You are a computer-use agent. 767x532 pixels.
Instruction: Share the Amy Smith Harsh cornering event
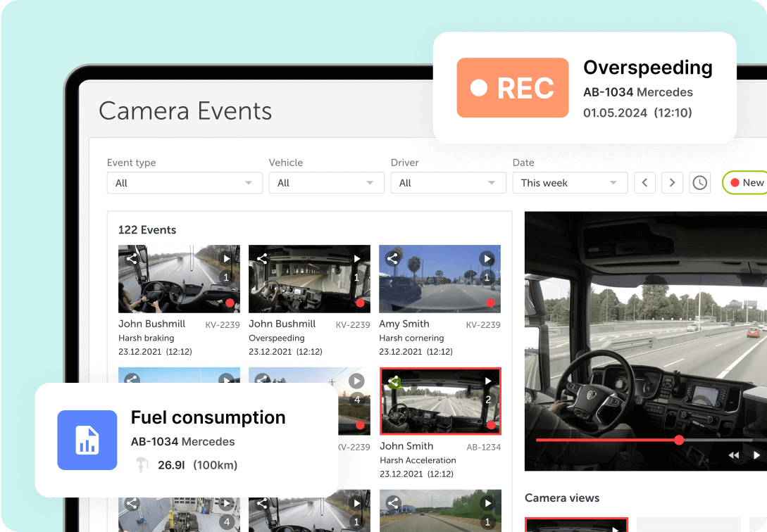[393, 258]
